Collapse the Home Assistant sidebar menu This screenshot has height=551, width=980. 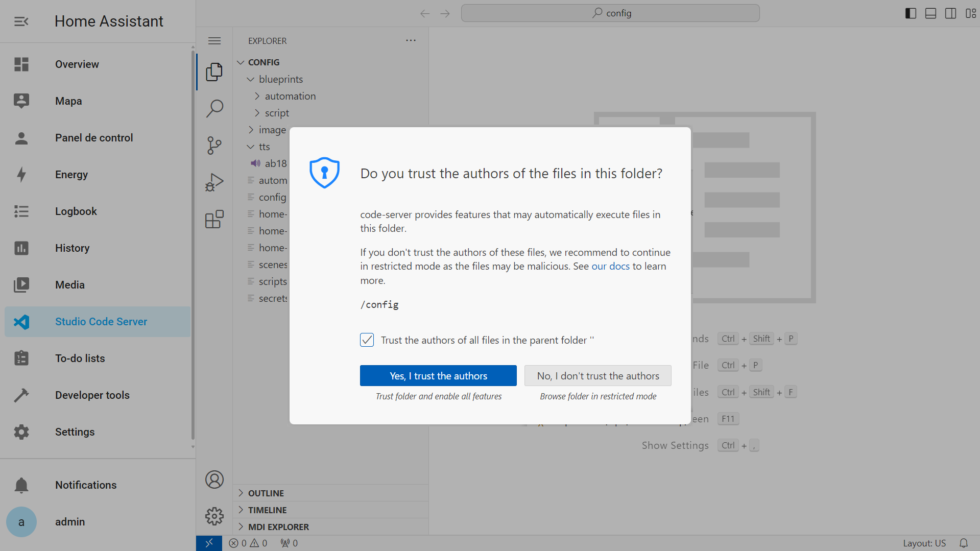[21, 21]
